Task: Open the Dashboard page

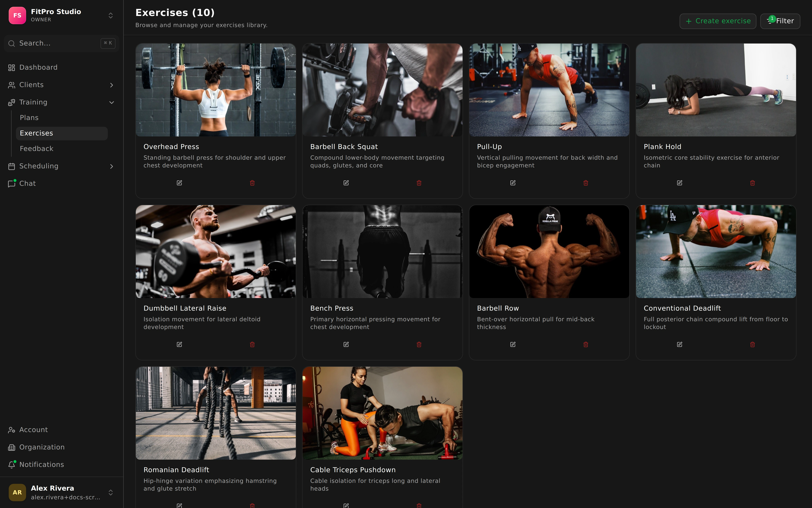Action: (62, 68)
